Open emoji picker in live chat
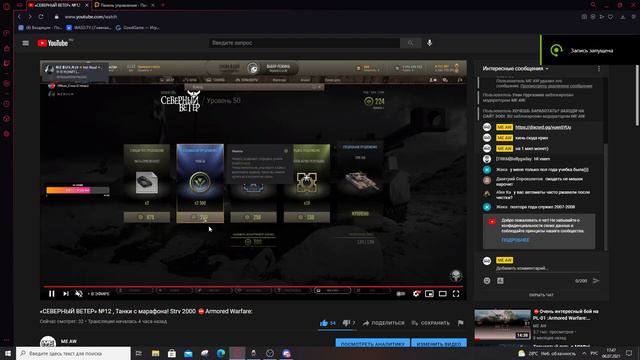Viewport: 640px width, 360px height. point(487,281)
